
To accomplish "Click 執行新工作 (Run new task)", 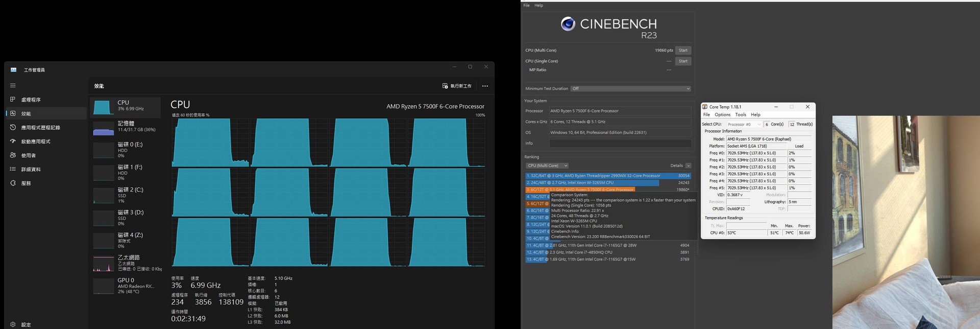I will (x=457, y=86).
